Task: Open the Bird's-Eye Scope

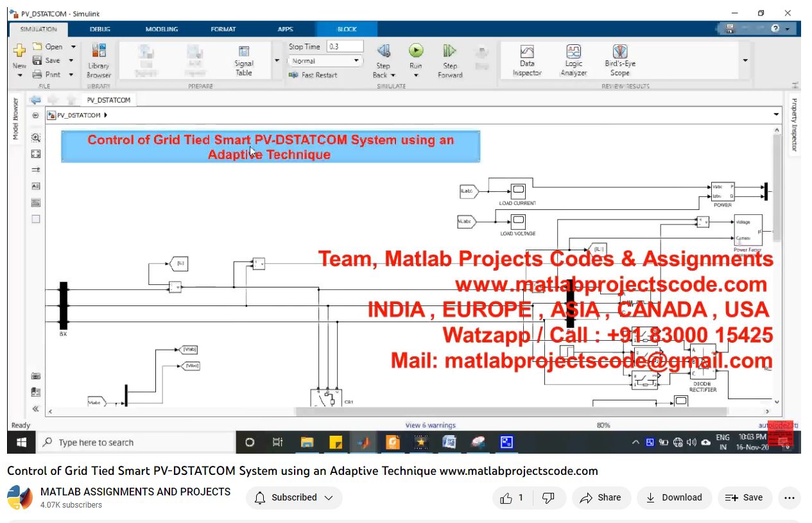Action: pyautogui.click(x=619, y=60)
